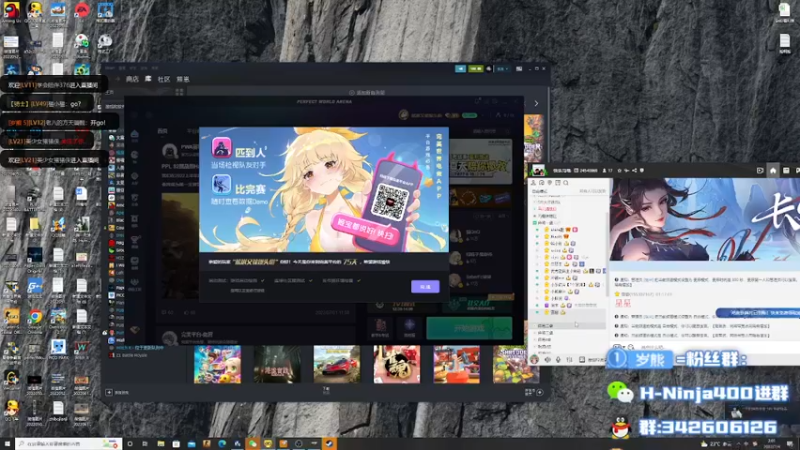Image resolution: width=800 pixels, height=450 pixels.
Task: Open the Among Us desktop icon
Action: pos(11,11)
